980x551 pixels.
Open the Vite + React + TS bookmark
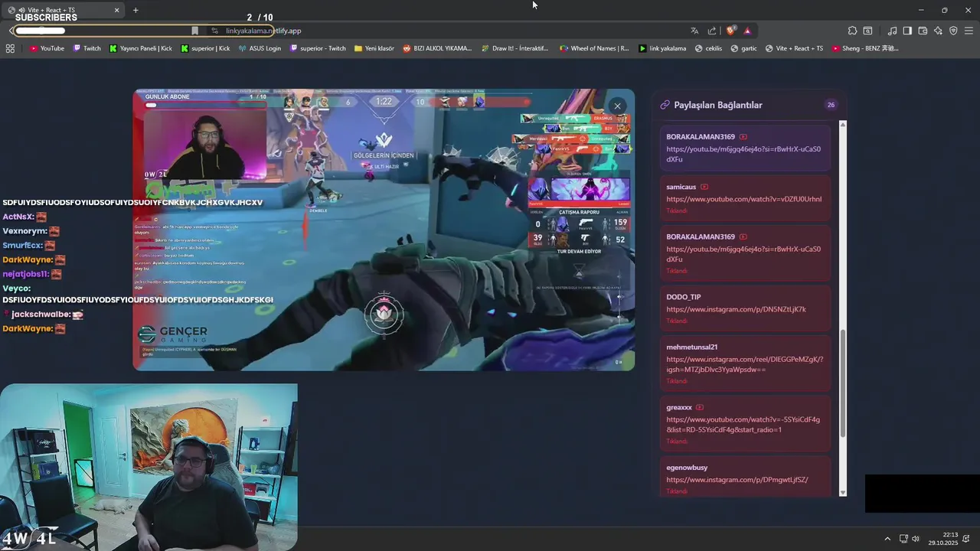[x=794, y=48]
